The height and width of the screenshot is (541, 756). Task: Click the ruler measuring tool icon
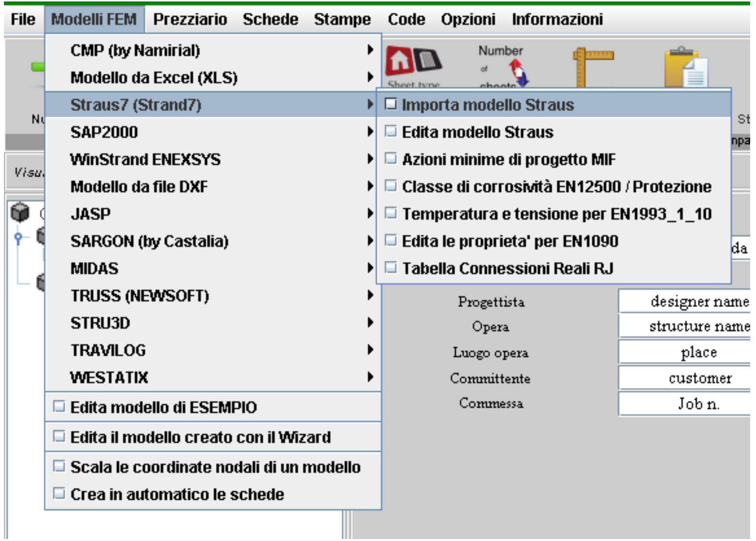point(593,68)
